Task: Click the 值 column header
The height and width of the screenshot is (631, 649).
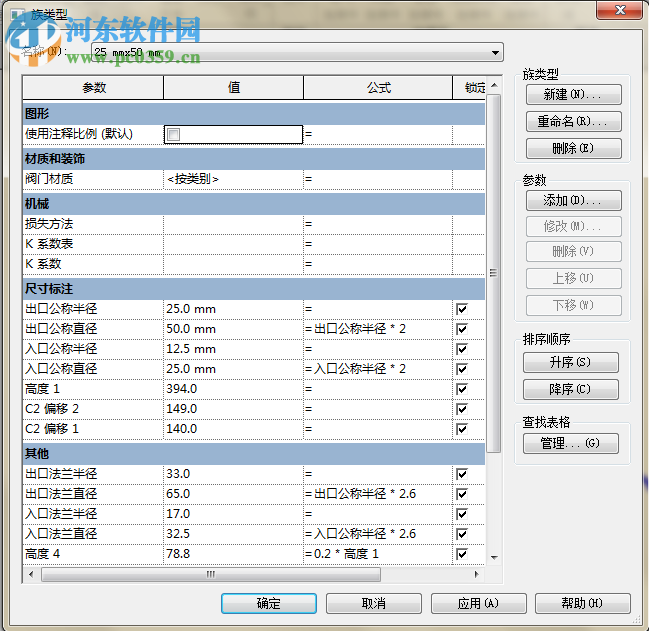Action: (233, 88)
